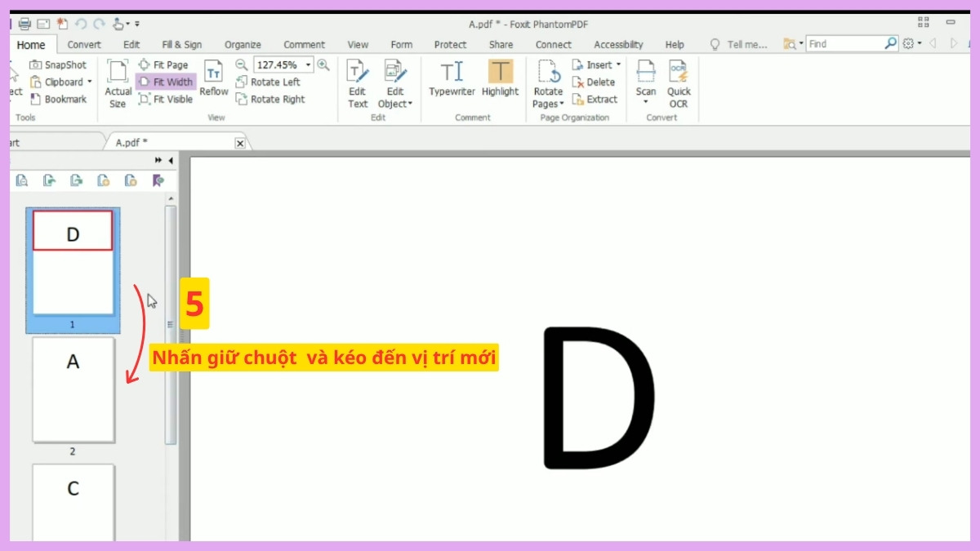Switch to Fit Visible mode
The width and height of the screenshot is (980, 551).
166,99
